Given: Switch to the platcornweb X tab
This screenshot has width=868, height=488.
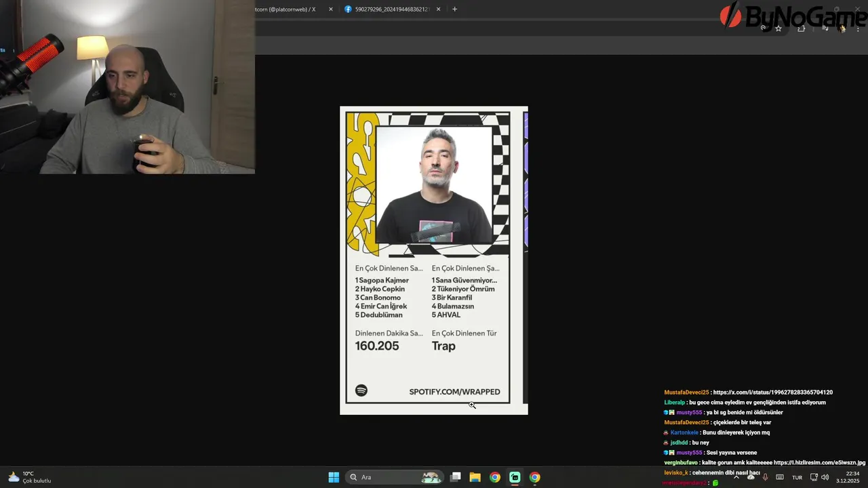Looking at the screenshot, I should pyautogui.click(x=285, y=9).
